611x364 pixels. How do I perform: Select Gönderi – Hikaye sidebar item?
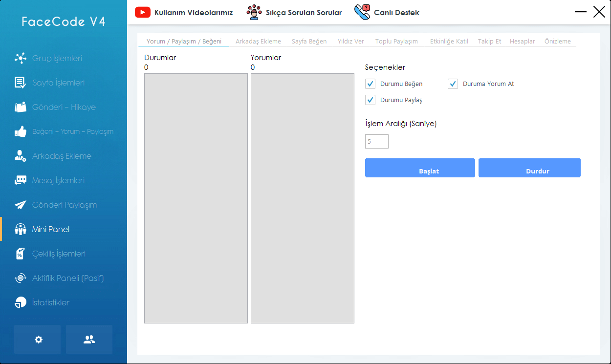pyautogui.click(x=64, y=107)
